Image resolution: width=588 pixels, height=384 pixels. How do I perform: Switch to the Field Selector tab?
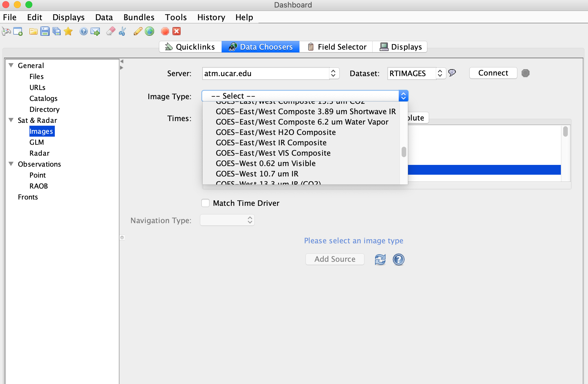(336, 47)
